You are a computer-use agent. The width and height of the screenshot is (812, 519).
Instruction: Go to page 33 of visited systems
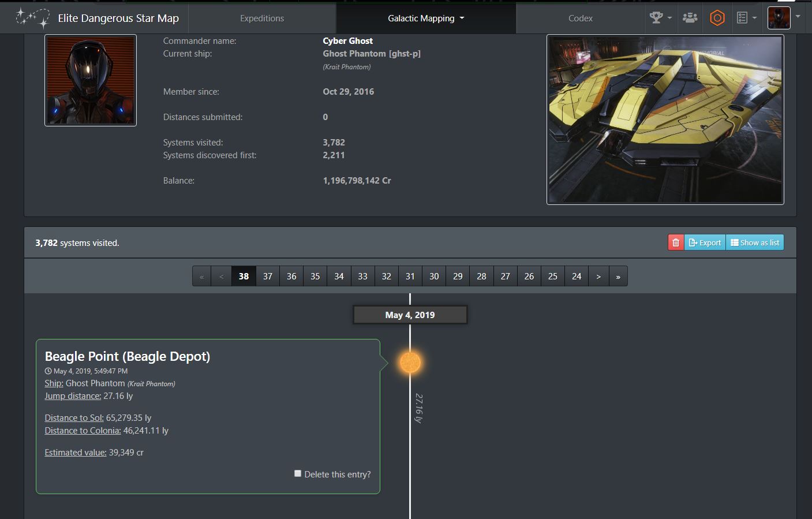362,276
